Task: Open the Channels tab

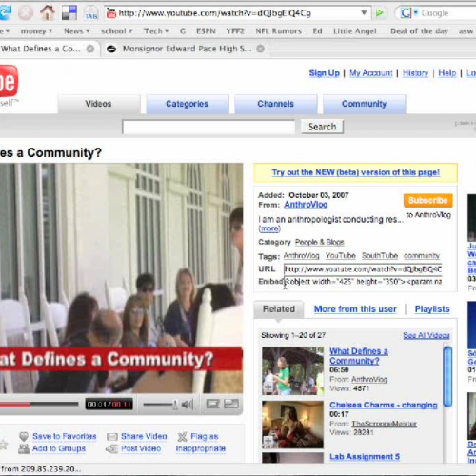Action: coord(275,104)
